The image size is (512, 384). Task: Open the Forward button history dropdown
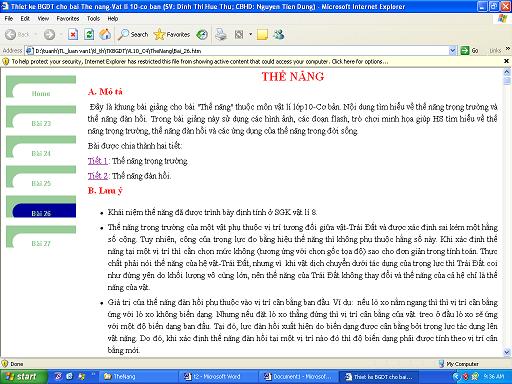click(61, 34)
